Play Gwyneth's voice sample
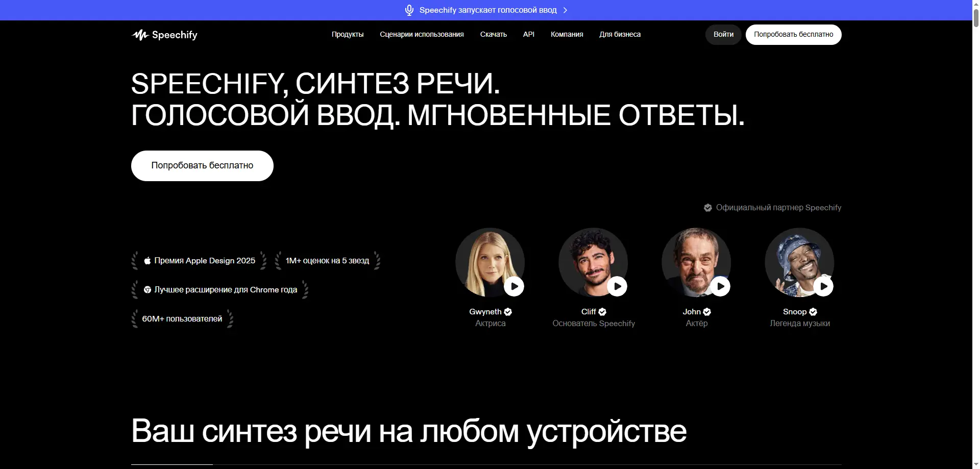Screen dimensions: 980x469 click(514, 286)
